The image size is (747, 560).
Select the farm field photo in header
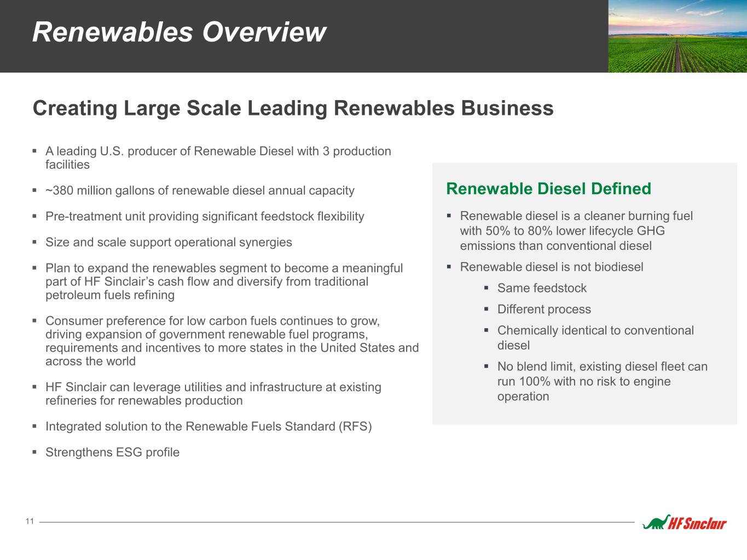[x=677, y=36]
